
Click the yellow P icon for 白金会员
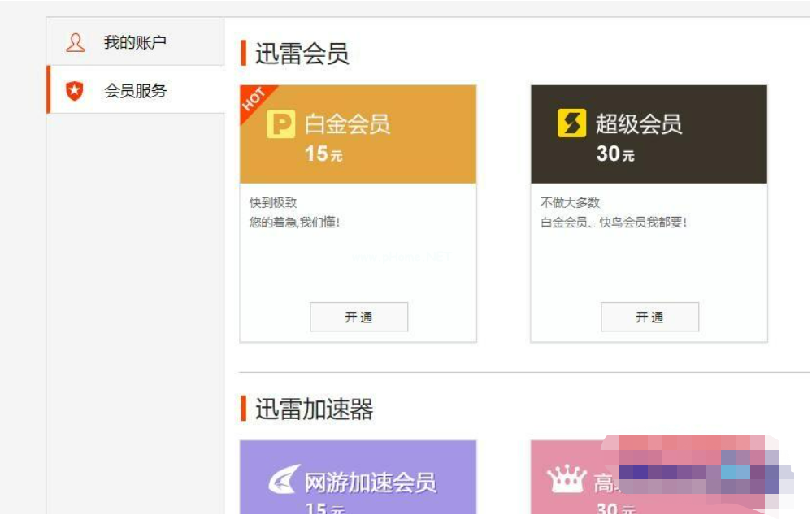[280, 124]
